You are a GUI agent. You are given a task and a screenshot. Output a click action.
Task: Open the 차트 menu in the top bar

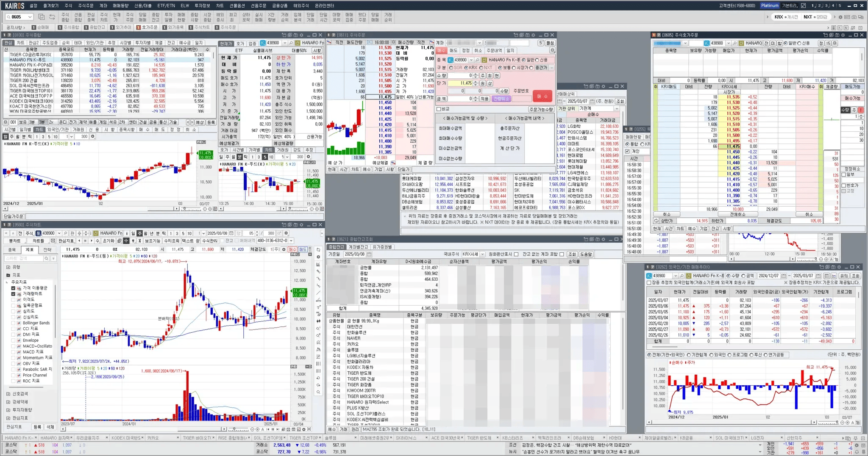coord(220,6)
